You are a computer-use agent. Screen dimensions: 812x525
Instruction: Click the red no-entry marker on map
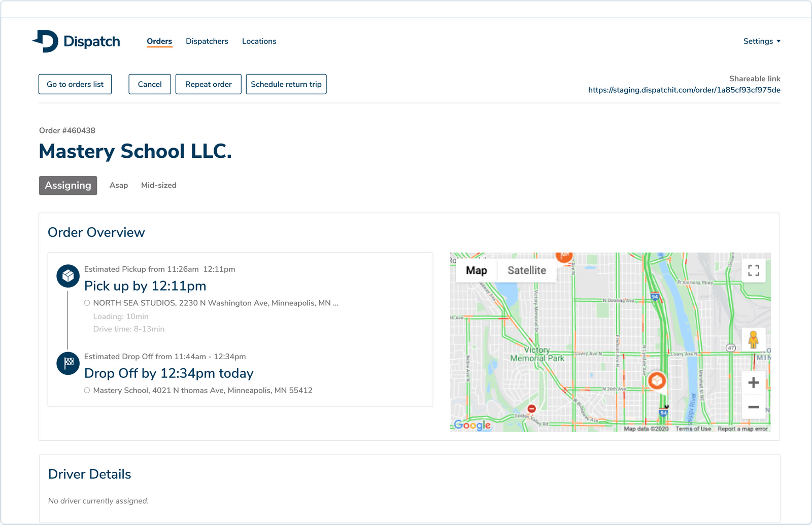(531, 408)
